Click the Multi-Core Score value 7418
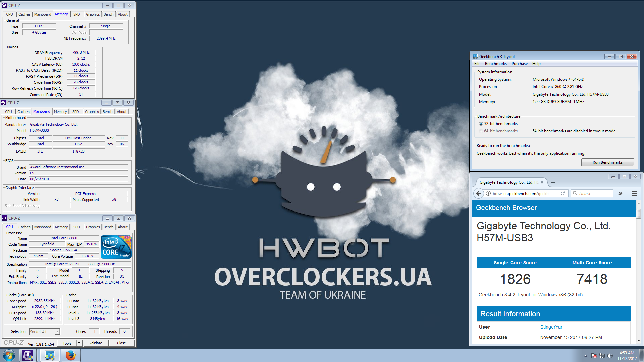The height and width of the screenshot is (362, 644). point(592,279)
